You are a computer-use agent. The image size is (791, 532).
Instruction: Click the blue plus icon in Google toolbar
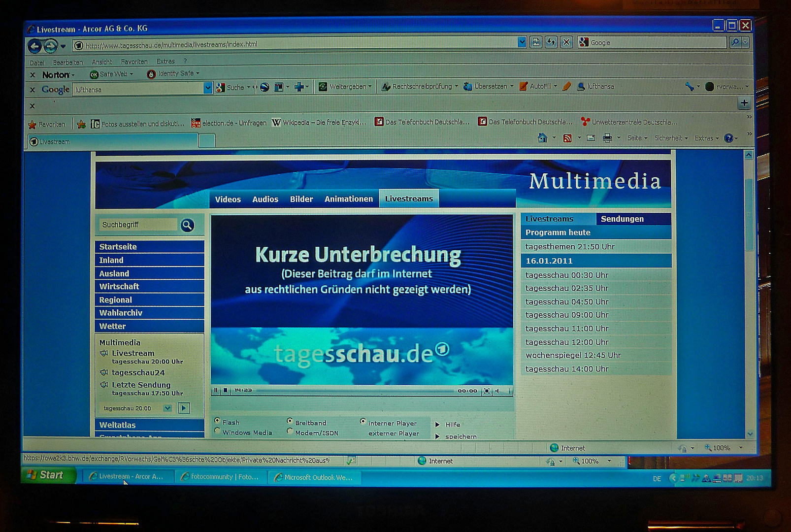(x=299, y=87)
